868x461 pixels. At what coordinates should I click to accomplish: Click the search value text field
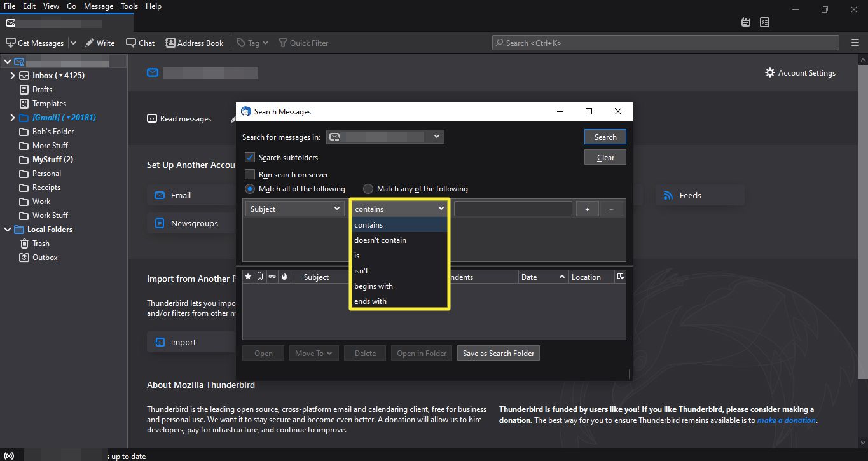coord(513,209)
